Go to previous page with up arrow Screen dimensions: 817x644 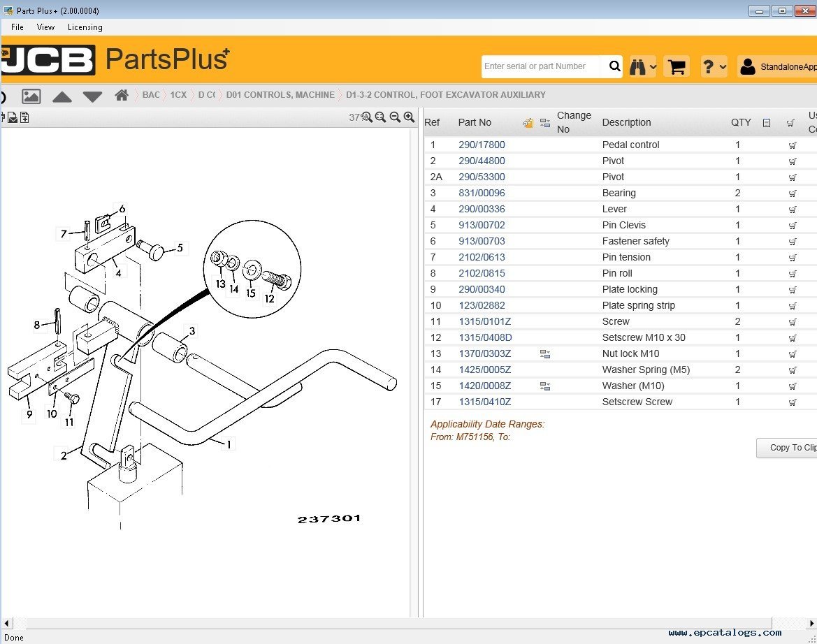(x=62, y=96)
